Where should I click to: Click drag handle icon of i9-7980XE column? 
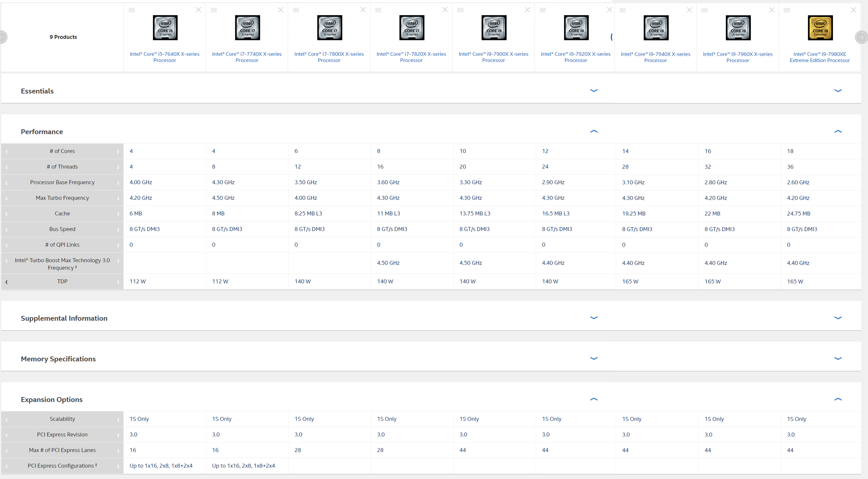[x=787, y=10]
